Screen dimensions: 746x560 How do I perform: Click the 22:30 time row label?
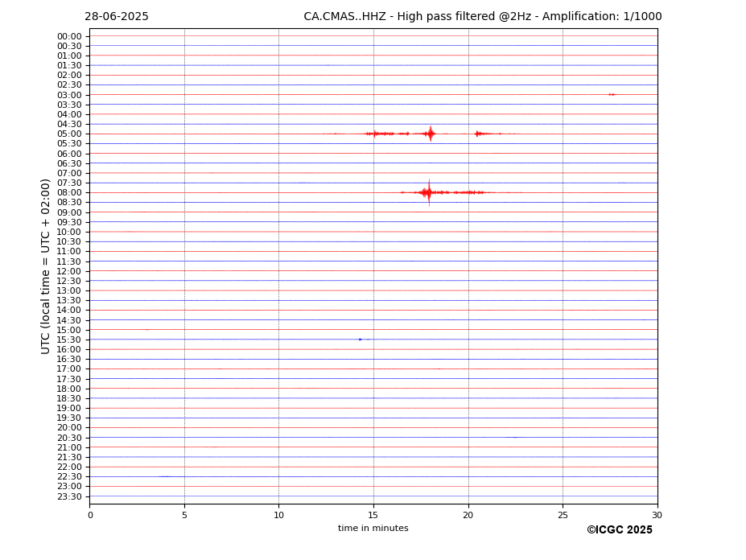69,477
